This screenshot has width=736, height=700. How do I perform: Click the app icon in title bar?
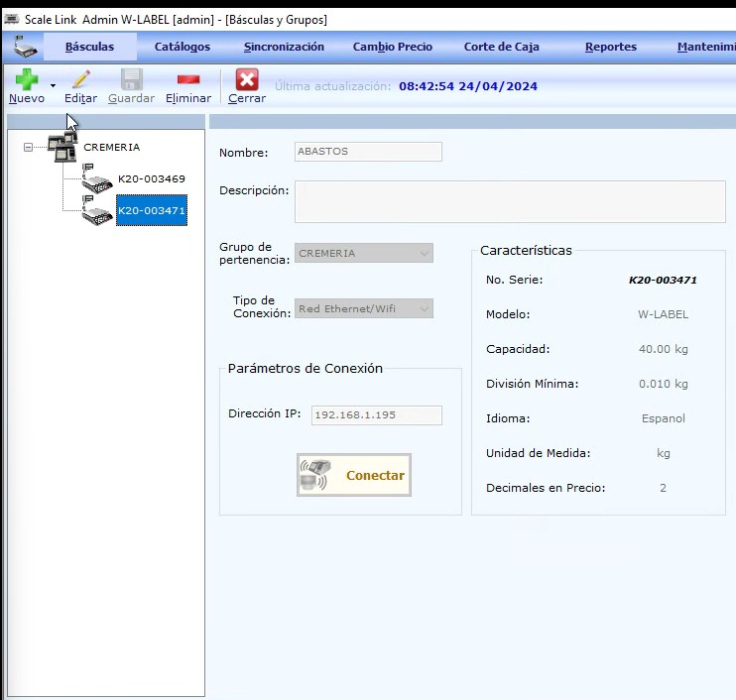11,19
